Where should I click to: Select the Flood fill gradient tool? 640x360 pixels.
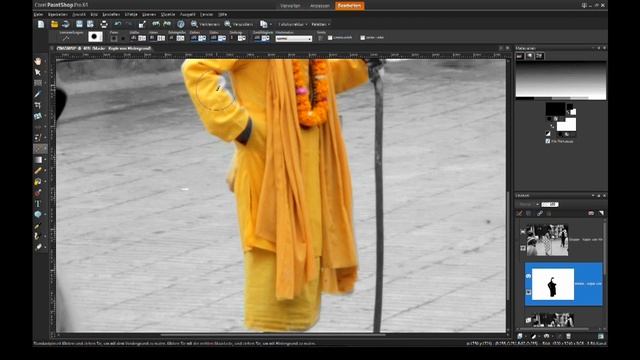pos(38,160)
